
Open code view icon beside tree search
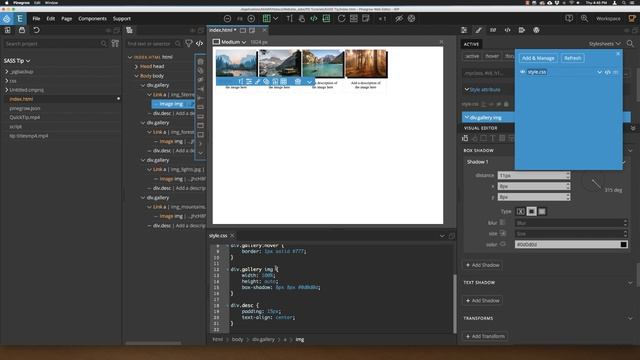click(x=199, y=43)
